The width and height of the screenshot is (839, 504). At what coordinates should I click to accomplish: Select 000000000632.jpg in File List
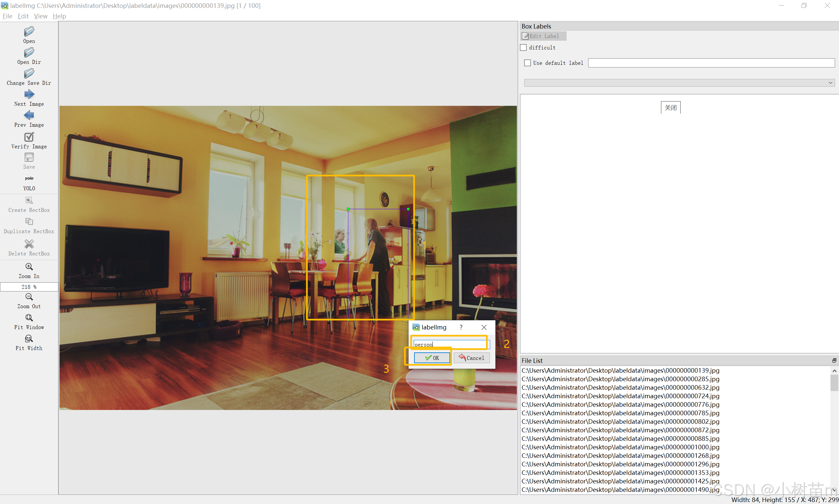point(620,387)
